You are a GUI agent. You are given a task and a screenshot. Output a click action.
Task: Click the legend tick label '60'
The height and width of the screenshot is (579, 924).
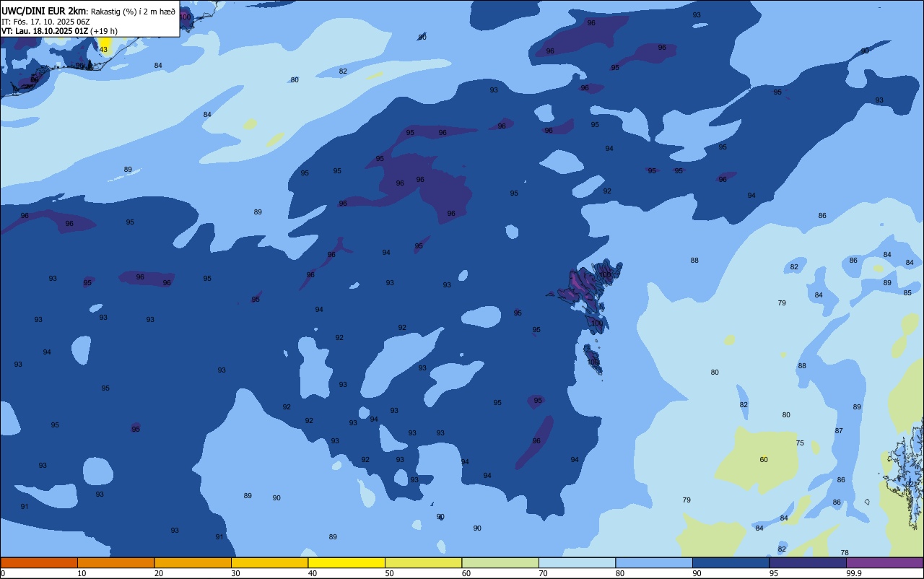(x=466, y=573)
